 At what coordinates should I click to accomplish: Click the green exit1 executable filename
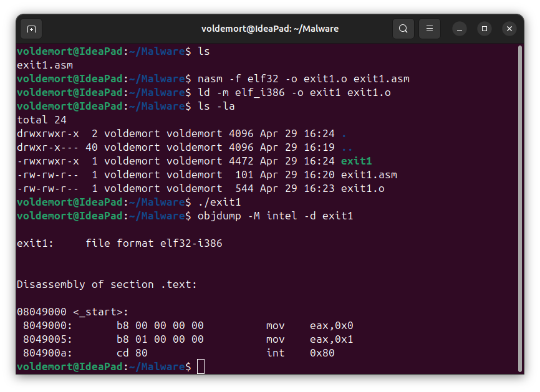(x=357, y=161)
